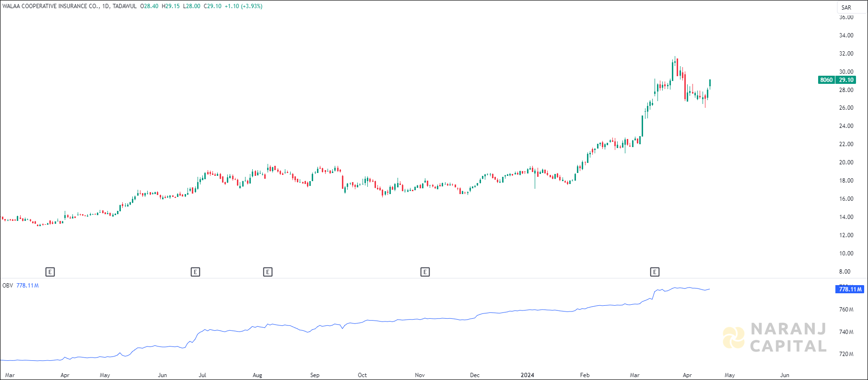Select the earnings E marker near Aug
This screenshot has width=868, height=380.
tap(268, 272)
